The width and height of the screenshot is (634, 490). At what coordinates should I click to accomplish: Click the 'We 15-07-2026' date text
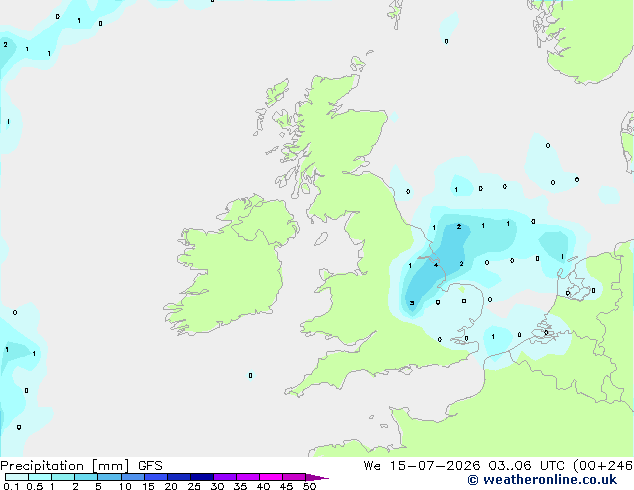(x=422, y=466)
